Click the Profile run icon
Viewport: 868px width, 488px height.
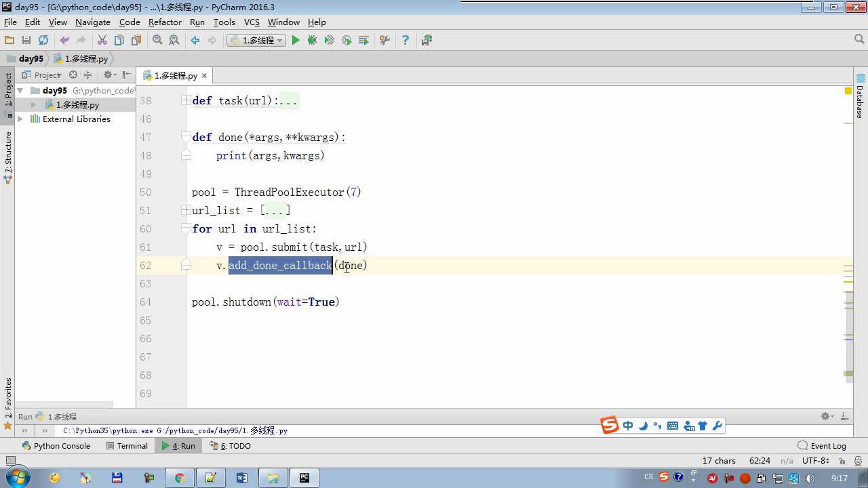(x=347, y=41)
